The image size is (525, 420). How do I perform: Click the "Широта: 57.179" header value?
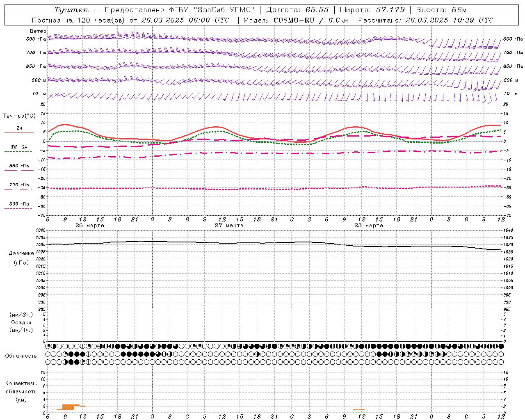click(372, 10)
